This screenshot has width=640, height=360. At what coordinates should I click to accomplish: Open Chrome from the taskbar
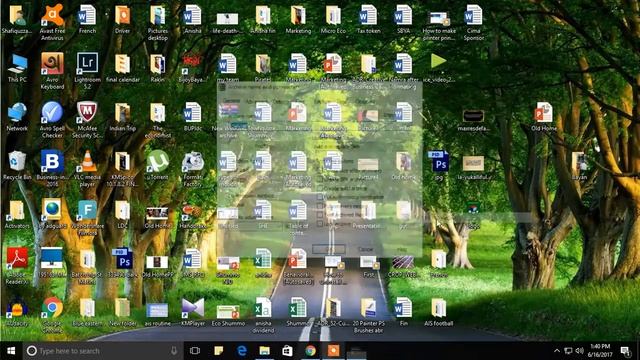pos(311,351)
